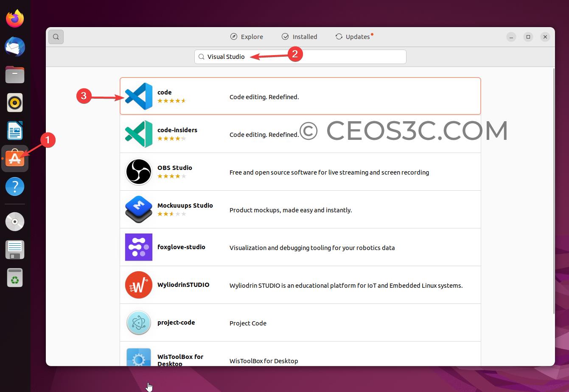This screenshot has width=569, height=392.
Task: Select the 'foxglove-studio' result name
Action: pyautogui.click(x=181, y=247)
